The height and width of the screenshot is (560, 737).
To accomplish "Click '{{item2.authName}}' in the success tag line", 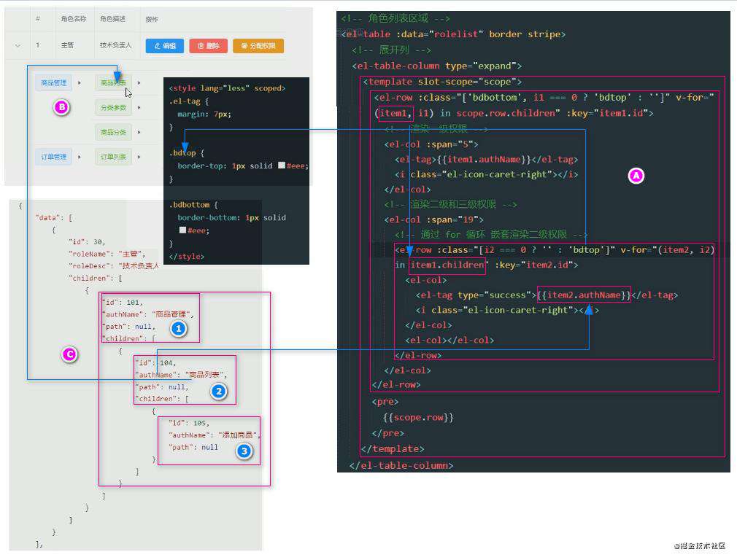I will 584,295.
